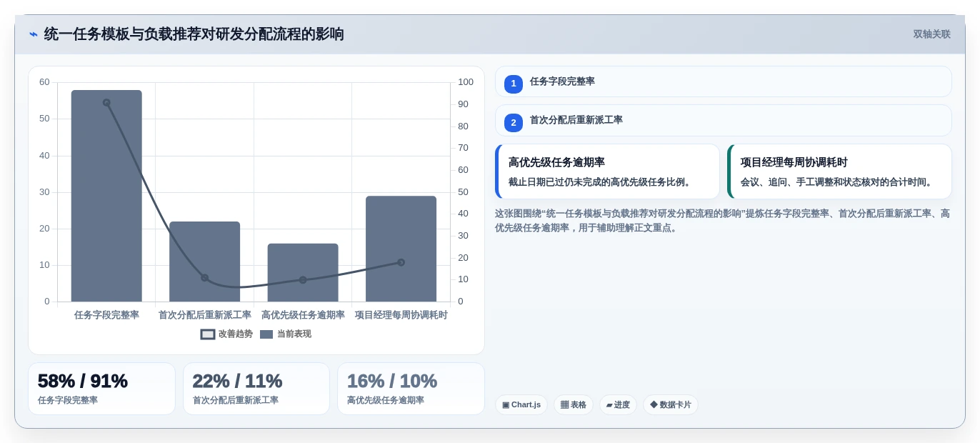Select the 表格 tag chip

coord(574,405)
